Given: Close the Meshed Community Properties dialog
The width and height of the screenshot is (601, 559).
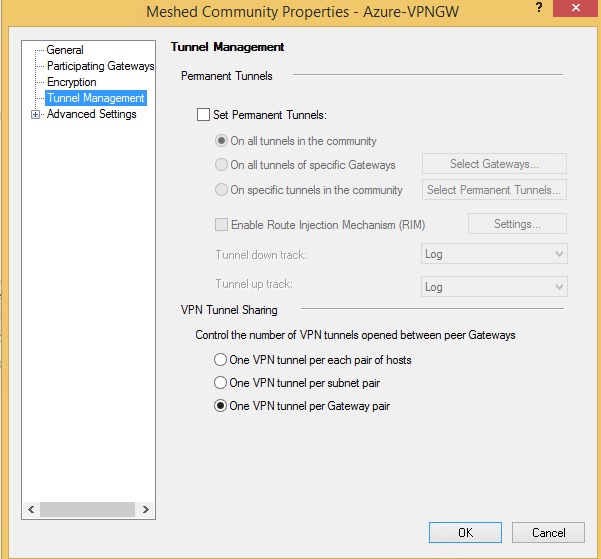Looking at the screenshot, I should (576, 8).
